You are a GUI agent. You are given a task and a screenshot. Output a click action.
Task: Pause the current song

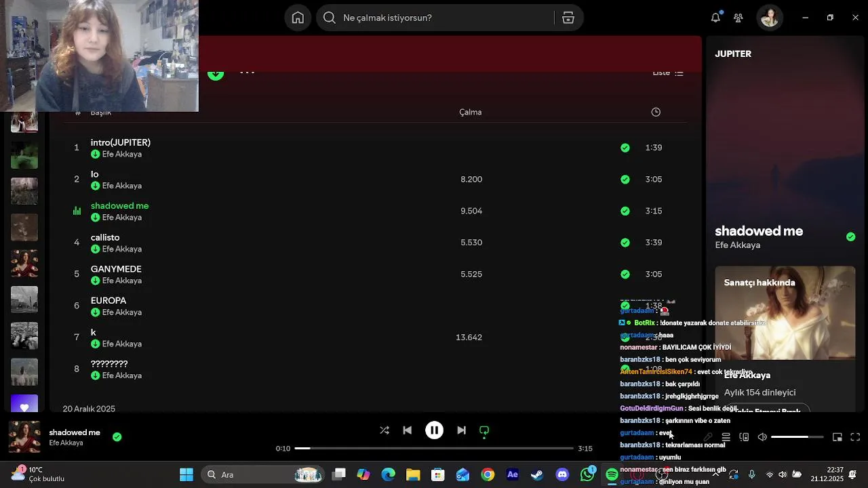click(434, 430)
